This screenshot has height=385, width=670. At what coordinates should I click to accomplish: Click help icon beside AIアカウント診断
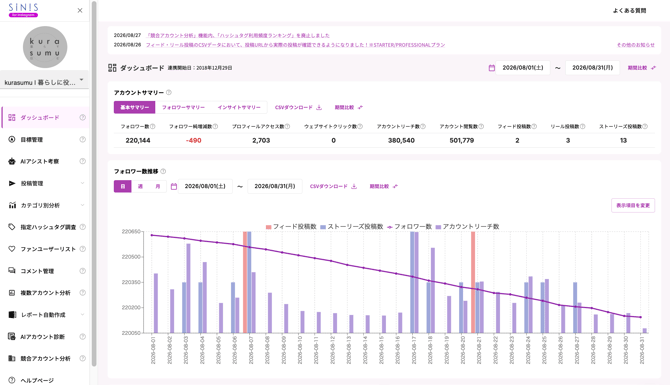point(82,336)
